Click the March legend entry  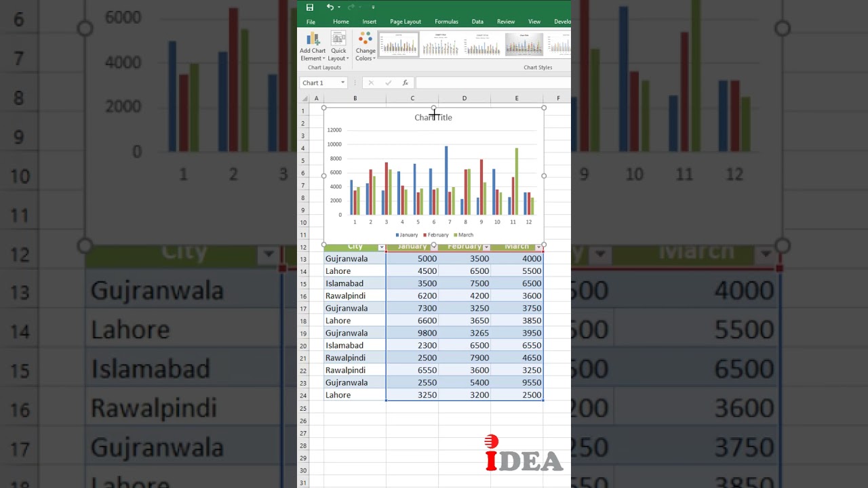pyautogui.click(x=464, y=235)
